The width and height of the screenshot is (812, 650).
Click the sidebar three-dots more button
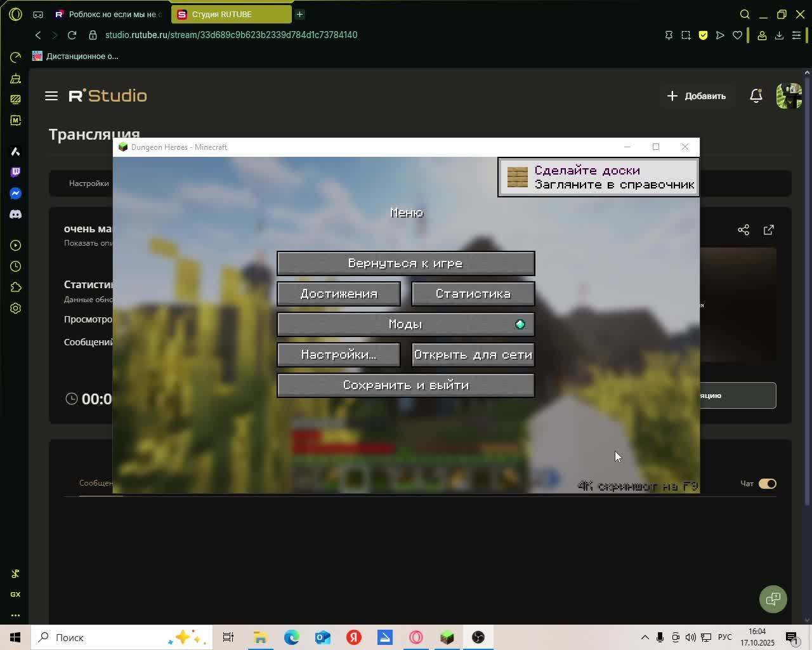[x=16, y=615]
